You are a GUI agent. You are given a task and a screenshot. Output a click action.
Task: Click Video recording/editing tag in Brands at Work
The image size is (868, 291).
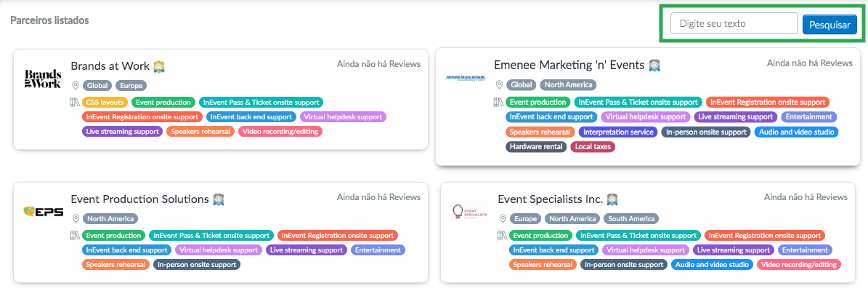(x=280, y=132)
